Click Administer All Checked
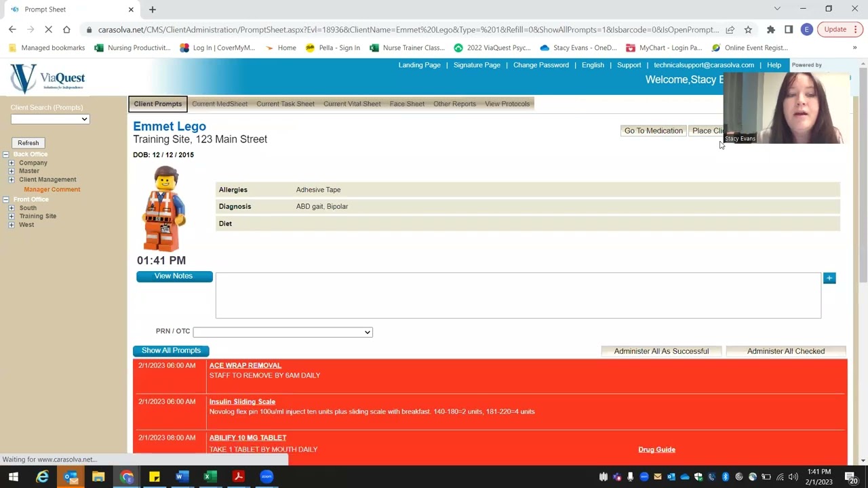 click(786, 351)
